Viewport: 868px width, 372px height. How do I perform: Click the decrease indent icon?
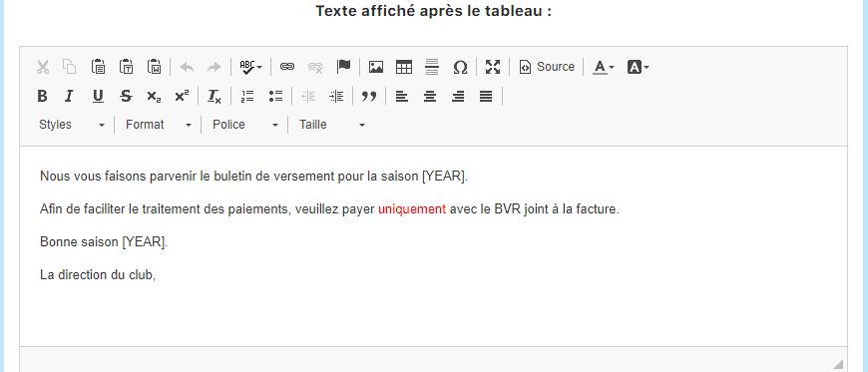307,97
